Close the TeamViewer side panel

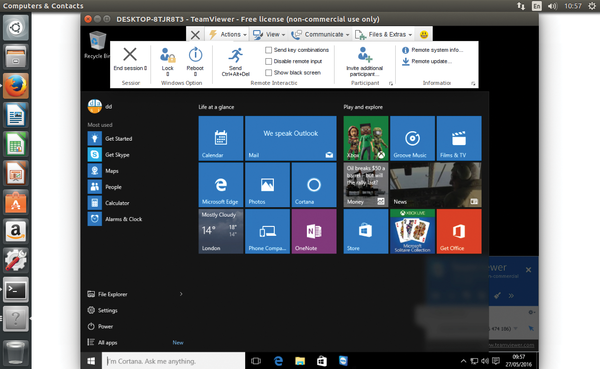(x=528, y=270)
